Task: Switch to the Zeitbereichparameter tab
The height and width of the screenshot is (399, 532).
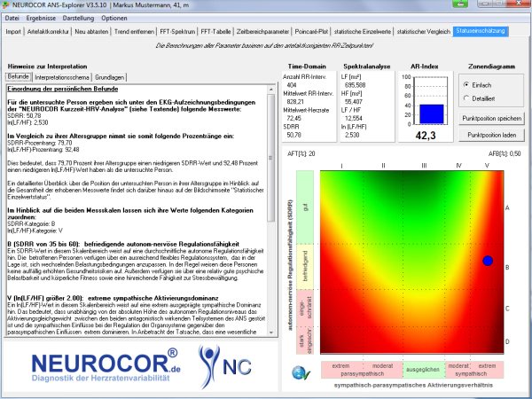Action: pos(263,32)
